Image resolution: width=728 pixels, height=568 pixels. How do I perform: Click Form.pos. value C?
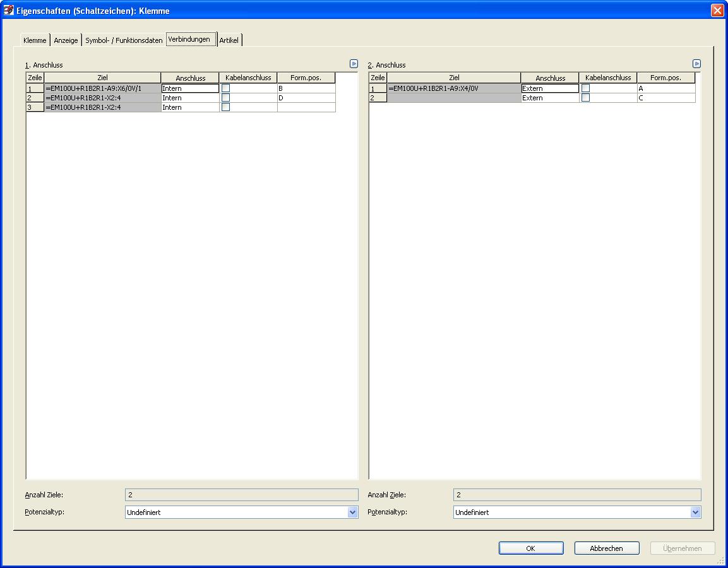coord(665,97)
